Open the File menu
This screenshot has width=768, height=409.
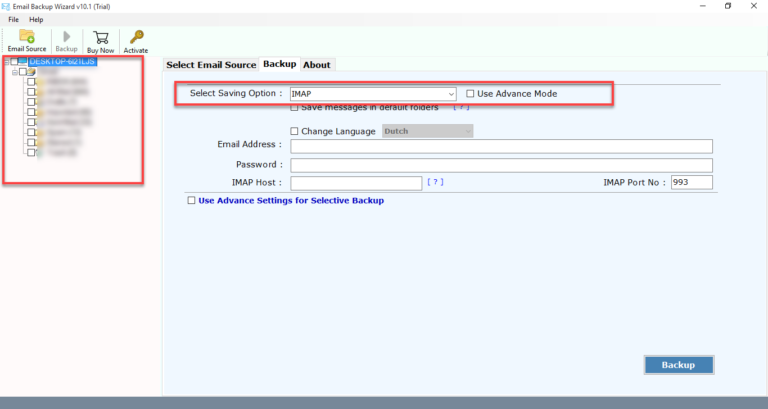[14, 19]
